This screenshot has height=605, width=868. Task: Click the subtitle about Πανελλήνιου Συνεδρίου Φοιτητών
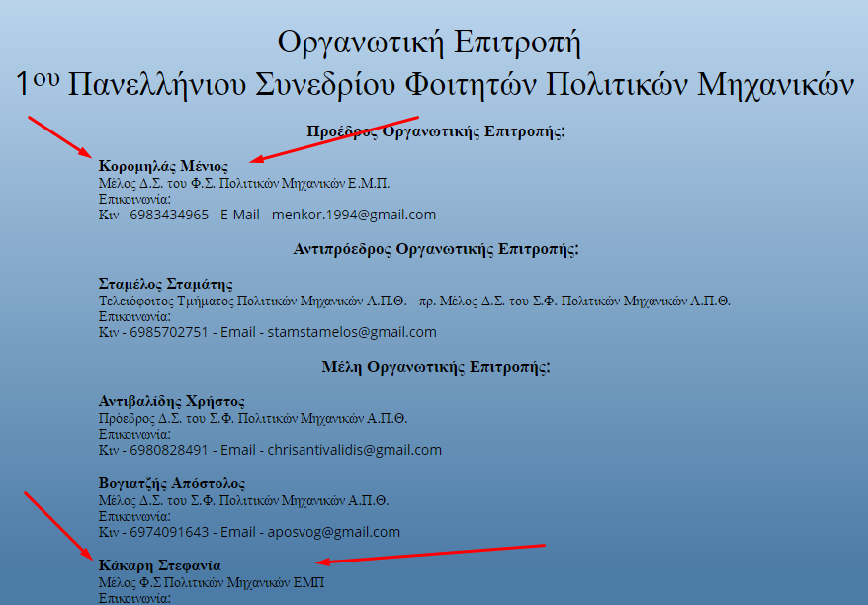click(x=435, y=85)
